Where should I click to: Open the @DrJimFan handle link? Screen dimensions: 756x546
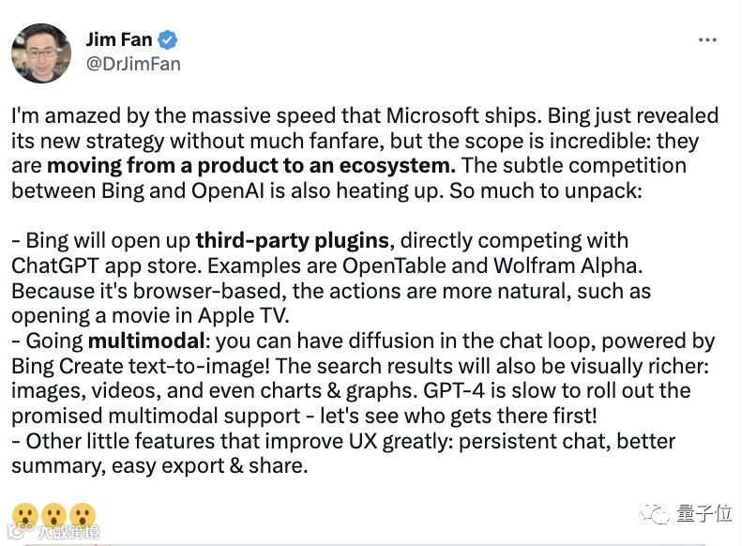pos(133,64)
